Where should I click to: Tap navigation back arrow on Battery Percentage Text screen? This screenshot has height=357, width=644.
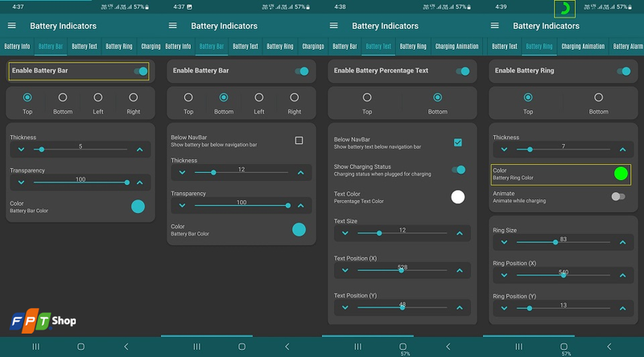click(448, 347)
